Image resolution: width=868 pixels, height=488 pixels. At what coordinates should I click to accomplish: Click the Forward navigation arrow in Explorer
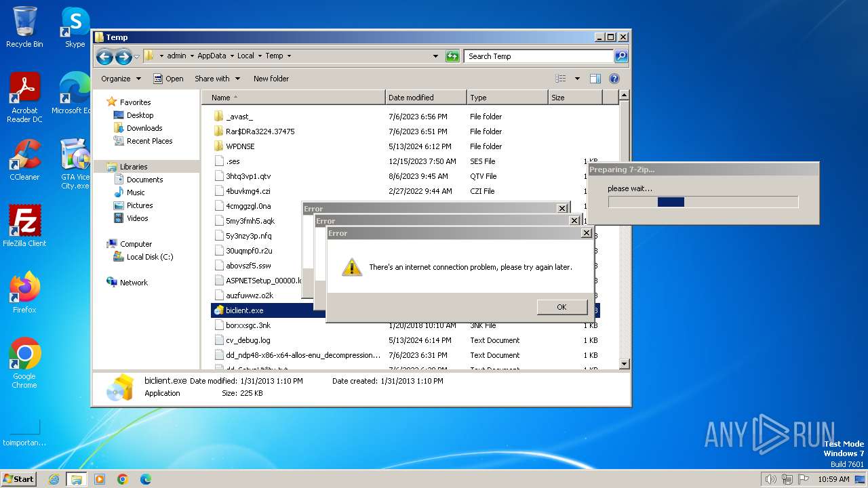123,56
